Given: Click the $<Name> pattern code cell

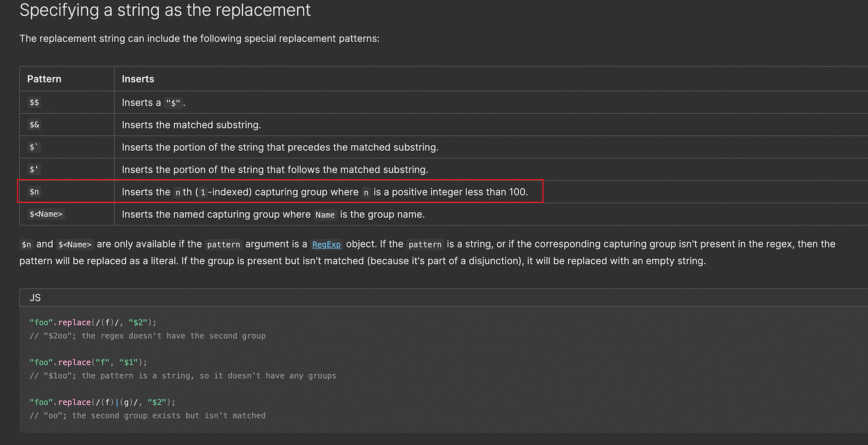Looking at the screenshot, I should pos(46,214).
